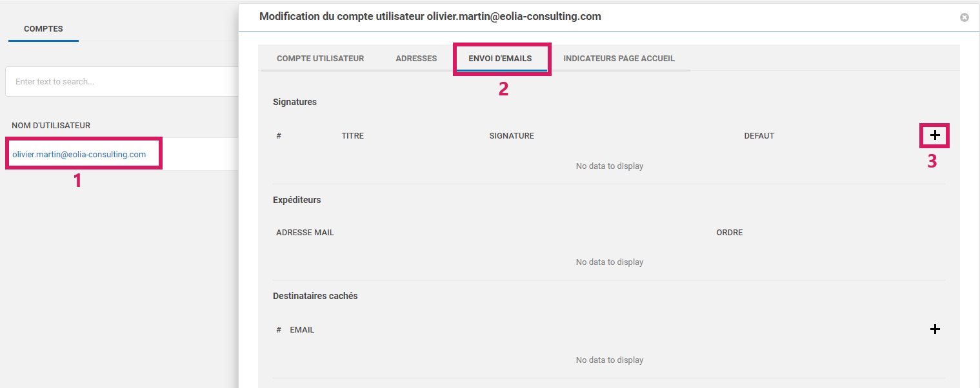Go to Indicateurs Page Accueil tab
The height and width of the screenshot is (388, 980).
[x=619, y=59]
